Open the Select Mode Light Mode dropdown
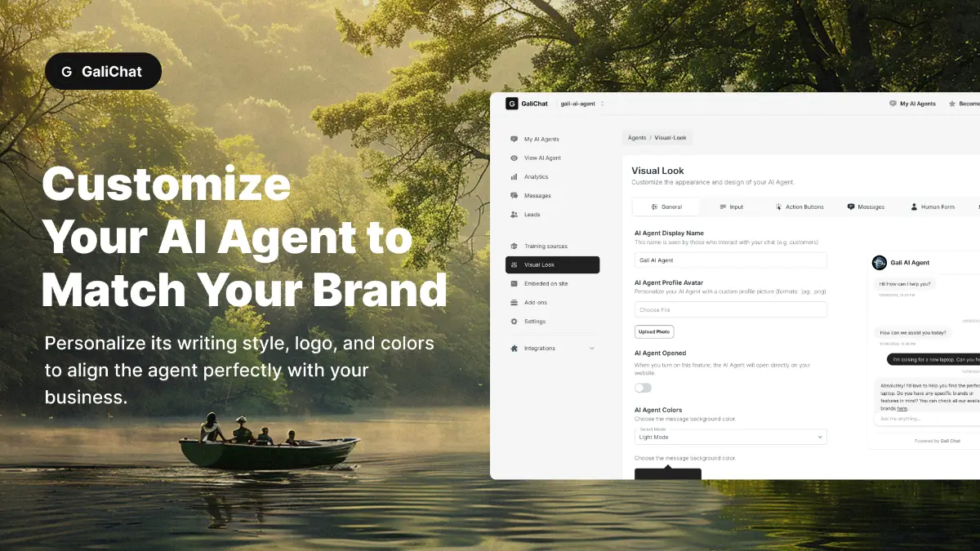This screenshot has height=551, width=980. 730,437
